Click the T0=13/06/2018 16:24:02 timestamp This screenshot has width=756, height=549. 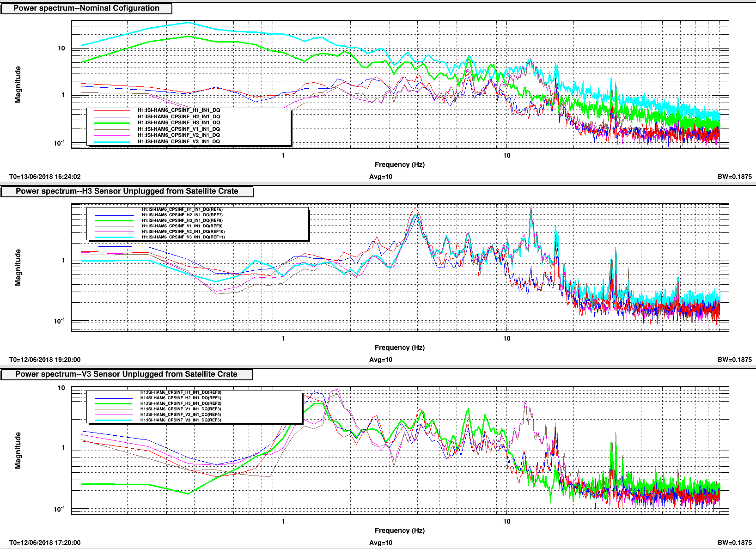[x=45, y=177]
